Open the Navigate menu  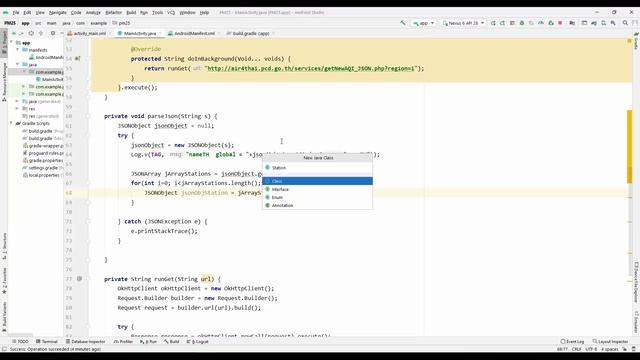pos(58,13)
